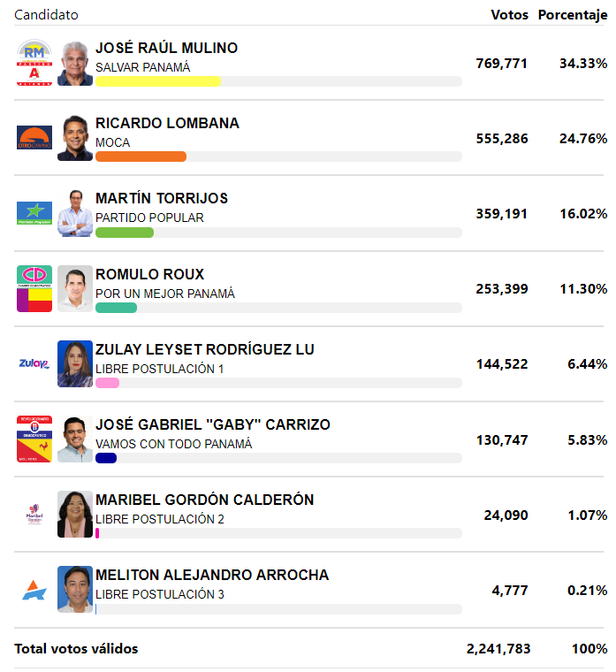Open José Raúl Mulino's photo
Image resolution: width=616 pixels, height=672 pixels.
coord(75,63)
